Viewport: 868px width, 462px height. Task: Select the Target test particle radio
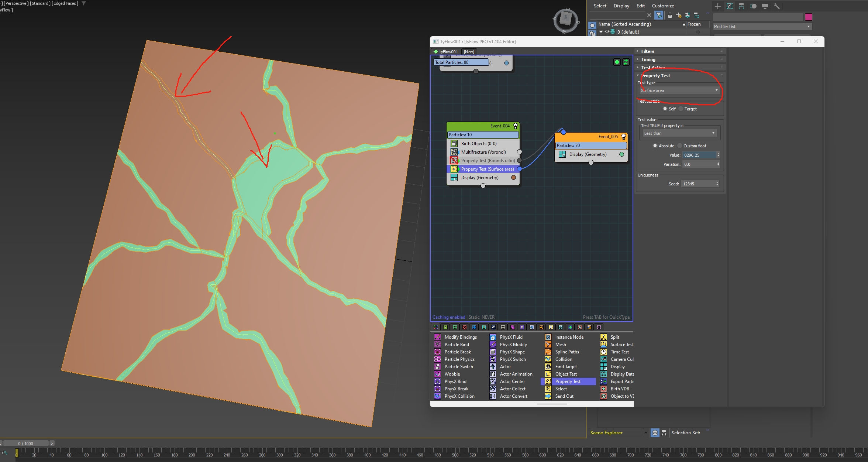click(681, 109)
